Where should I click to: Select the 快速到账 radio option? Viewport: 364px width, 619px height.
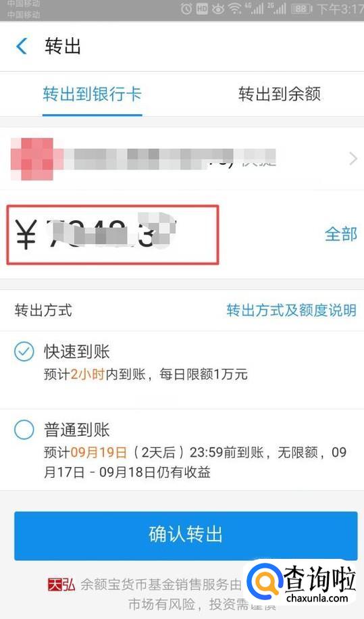tap(24, 352)
